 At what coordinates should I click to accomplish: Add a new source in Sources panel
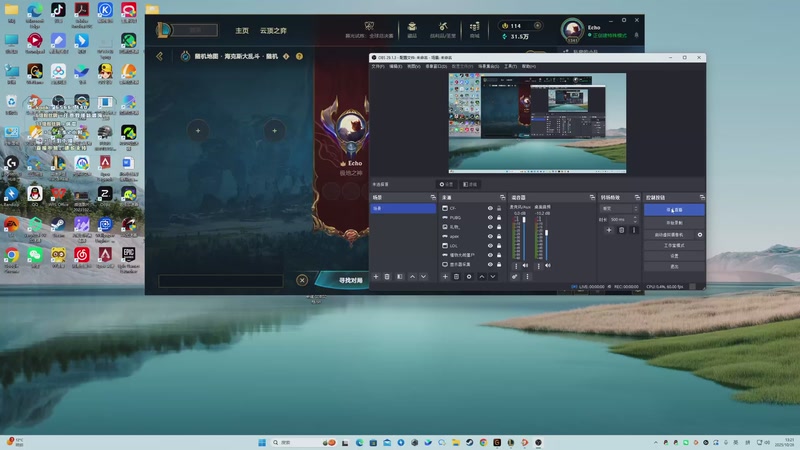(x=445, y=277)
